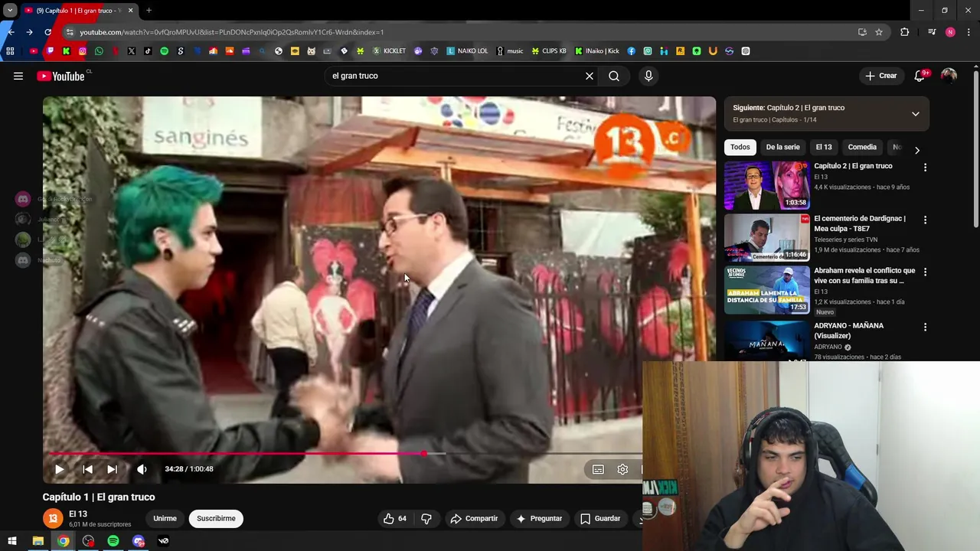Image resolution: width=980 pixels, height=551 pixels.
Task: Open the Crear menu
Action: coord(880,76)
